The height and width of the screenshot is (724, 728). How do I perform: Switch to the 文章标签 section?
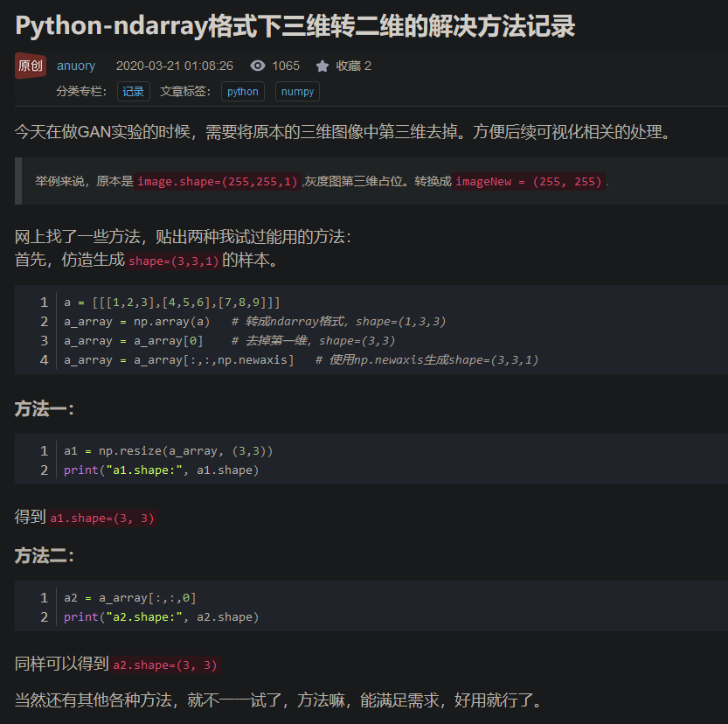click(184, 91)
